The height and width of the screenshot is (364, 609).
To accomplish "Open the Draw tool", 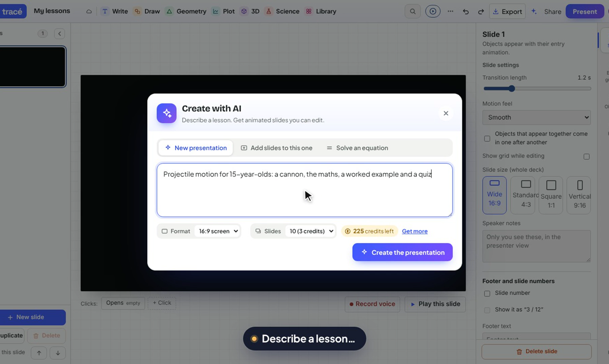I will click(x=147, y=11).
